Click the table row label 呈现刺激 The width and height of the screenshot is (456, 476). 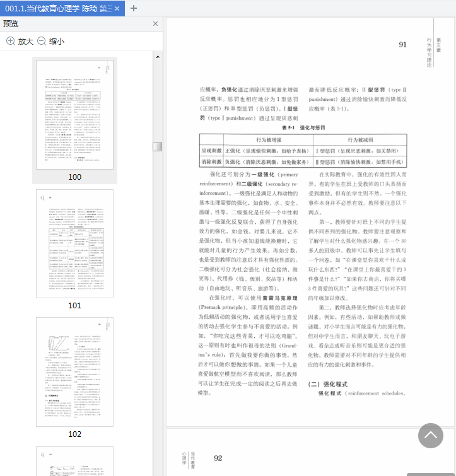(211, 151)
